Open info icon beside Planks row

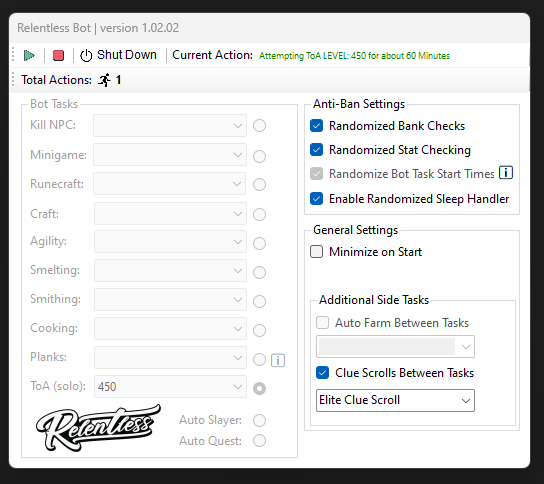click(278, 360)
